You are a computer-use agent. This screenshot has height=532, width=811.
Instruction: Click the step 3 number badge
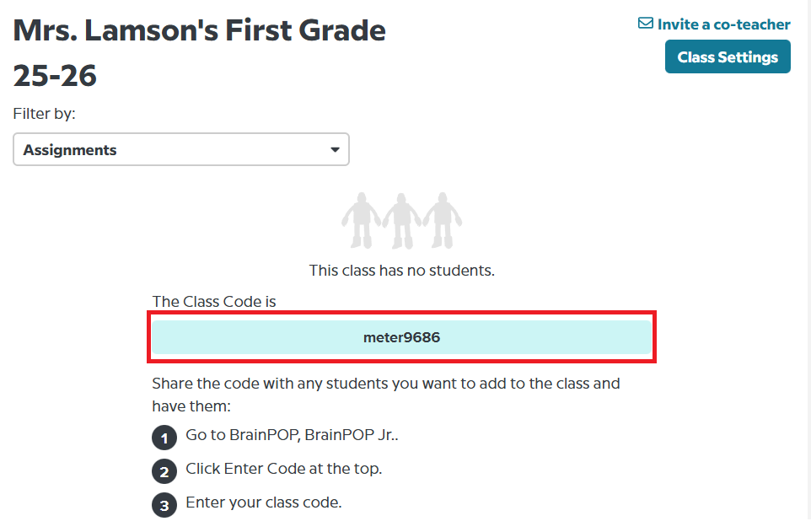pyautogui.click(x=163, y=504)
